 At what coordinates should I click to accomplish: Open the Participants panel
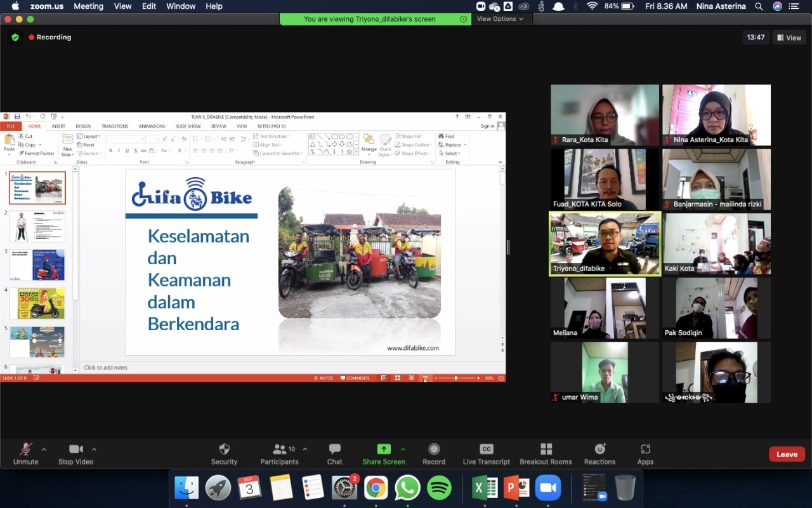click(279, 454)
